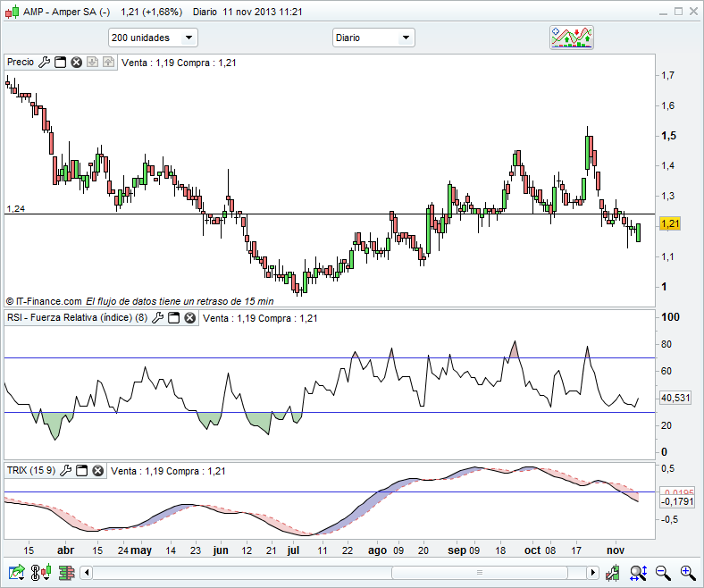Maximize the TRIX indicator panel

pyautogui.click(x=81, y=471)
